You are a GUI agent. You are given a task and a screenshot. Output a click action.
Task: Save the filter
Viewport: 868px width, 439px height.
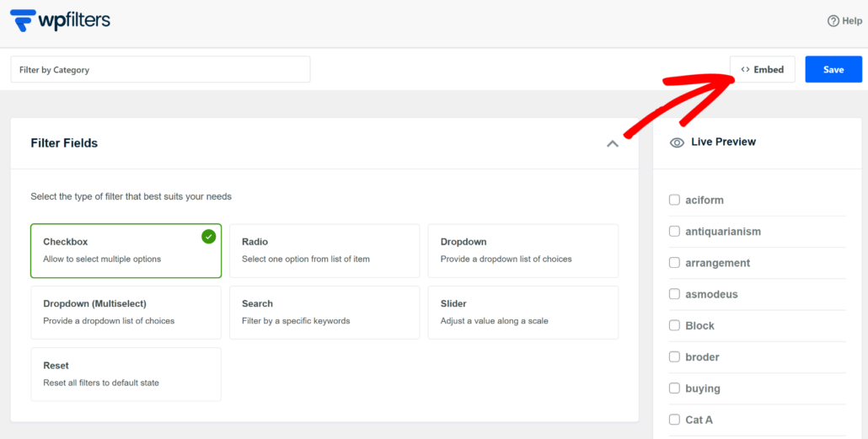click(x=833, y=69)
